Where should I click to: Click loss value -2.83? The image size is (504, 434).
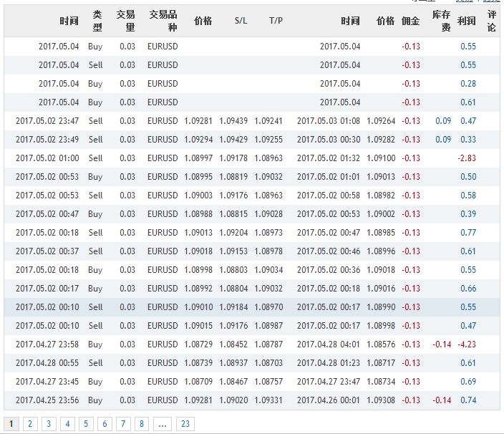467,158
